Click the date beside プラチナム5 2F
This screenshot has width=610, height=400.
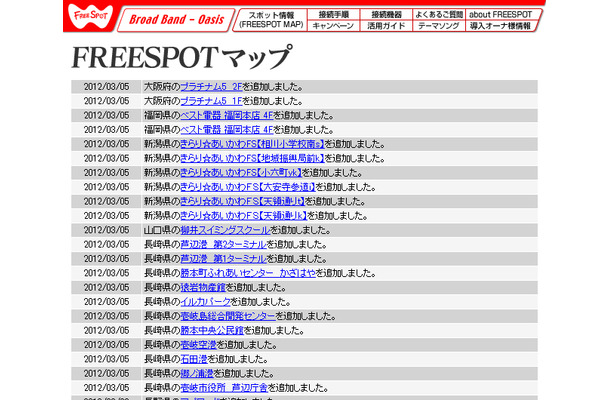(107, 86)
